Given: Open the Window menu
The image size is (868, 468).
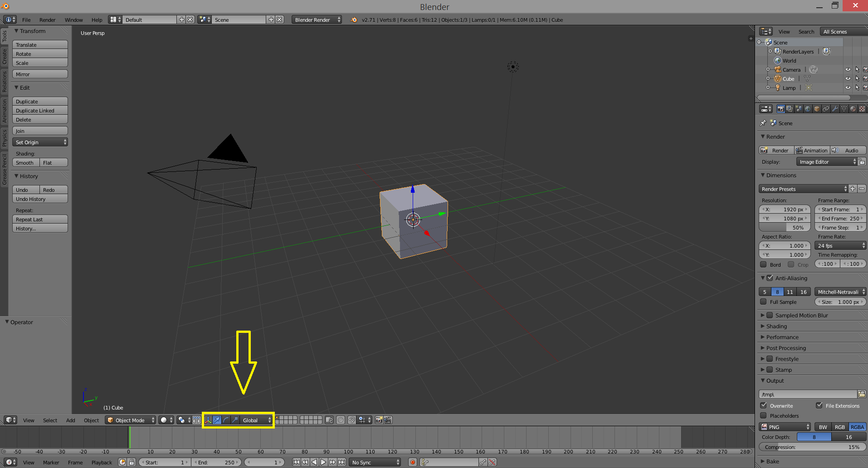Looking at the screenshot, I should [73, 20].
